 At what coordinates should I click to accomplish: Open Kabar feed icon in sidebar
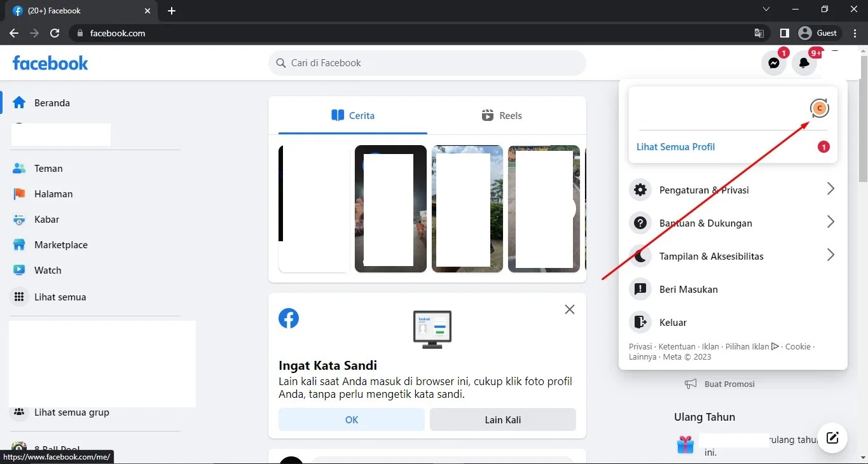point(19,220)
